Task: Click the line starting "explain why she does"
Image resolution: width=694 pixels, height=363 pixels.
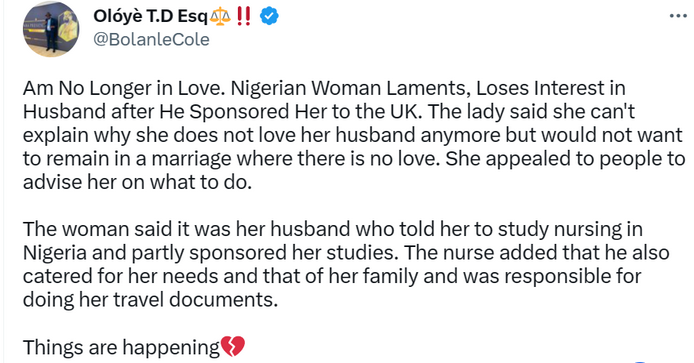Action: click(353, 135)
